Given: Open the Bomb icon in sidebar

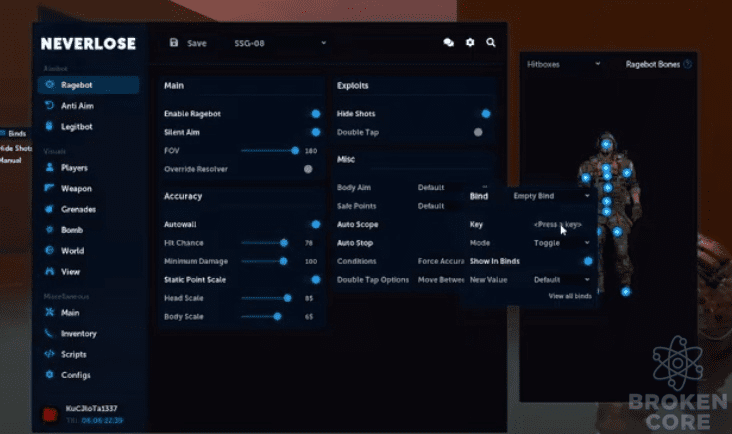Looking at the screenshot, I should pos(49,230).
